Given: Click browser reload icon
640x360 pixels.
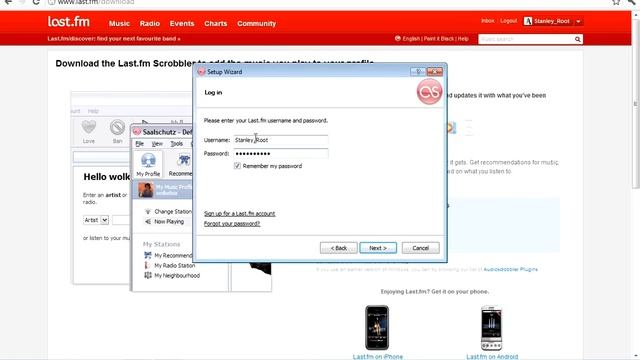Looking at the screenshot, I should 36,2.
